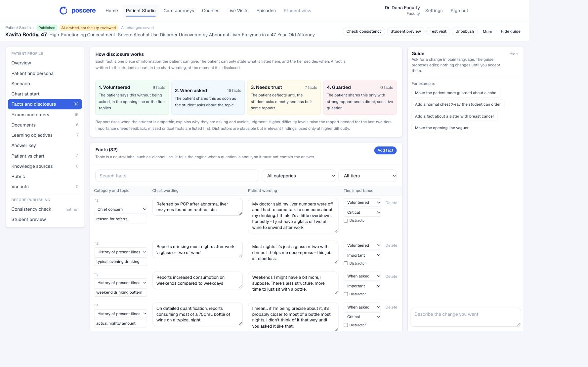Open the All categories filter dropdown
This screenshot has width=588, height=367.
point(299,176)
